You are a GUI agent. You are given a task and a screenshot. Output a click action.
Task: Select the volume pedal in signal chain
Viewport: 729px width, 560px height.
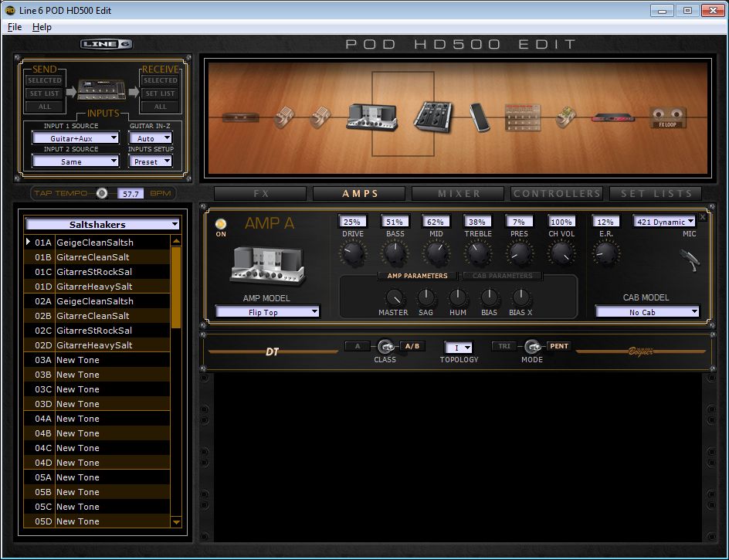point(480,117)
